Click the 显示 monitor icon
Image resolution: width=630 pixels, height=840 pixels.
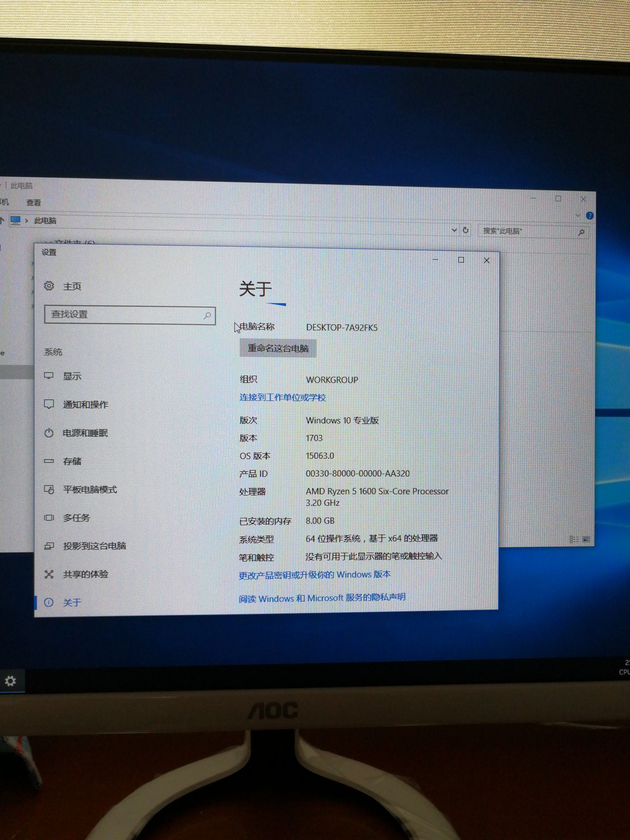pyautogui.click(x=49, y=376)
